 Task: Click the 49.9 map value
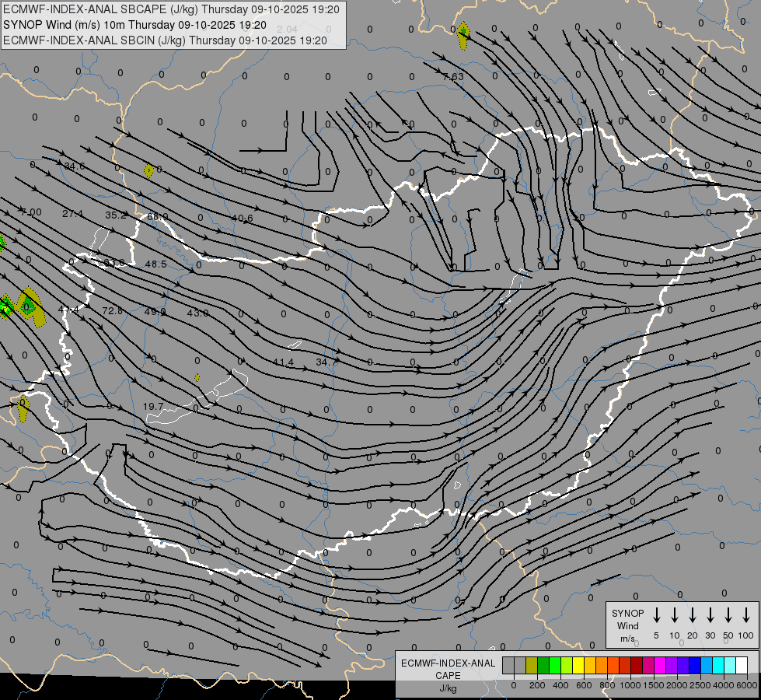pyautogui.click(x=155, y=311)
